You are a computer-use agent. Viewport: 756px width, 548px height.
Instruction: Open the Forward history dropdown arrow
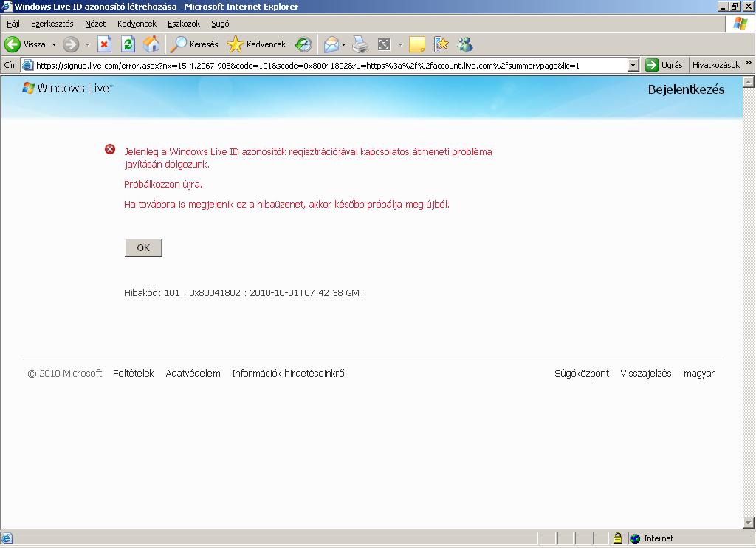[x=87, y=44]
